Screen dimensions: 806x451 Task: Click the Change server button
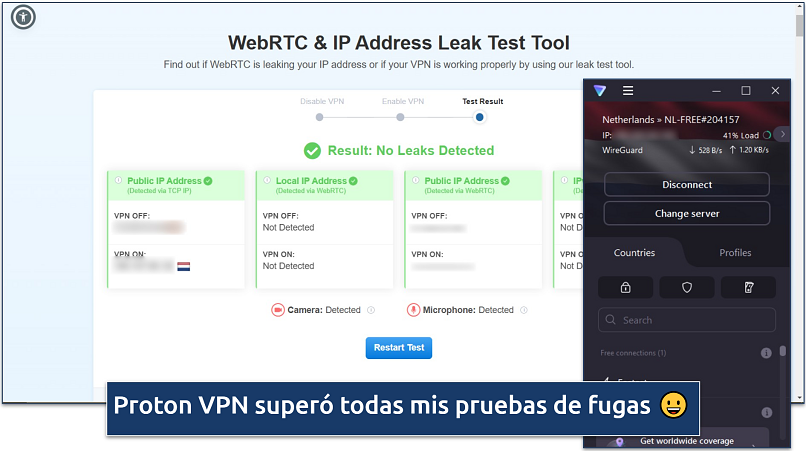point(687,213)
